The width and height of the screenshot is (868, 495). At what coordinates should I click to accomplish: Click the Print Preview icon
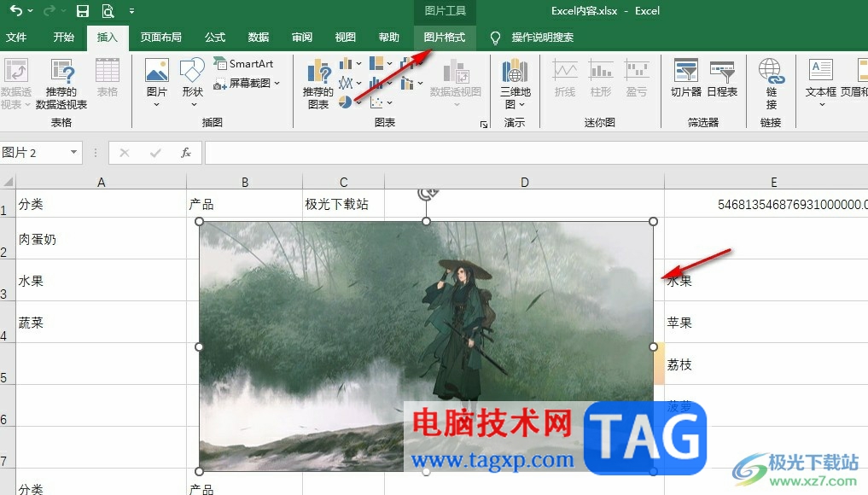click(x=108, y=10)
